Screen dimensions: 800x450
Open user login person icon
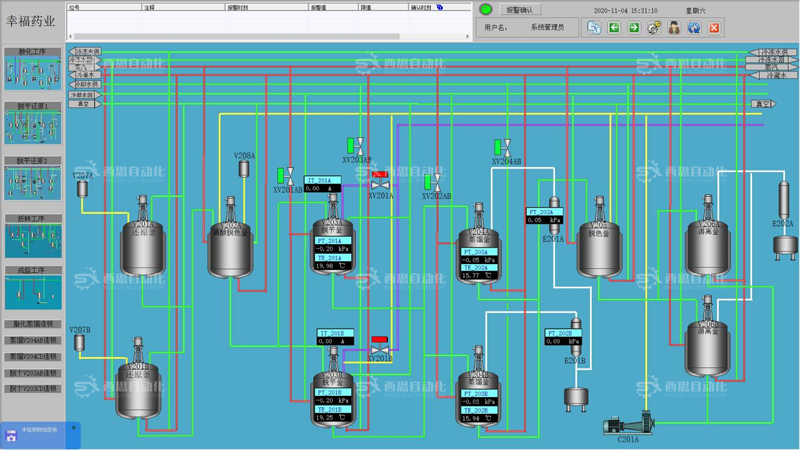click(674, 28)
